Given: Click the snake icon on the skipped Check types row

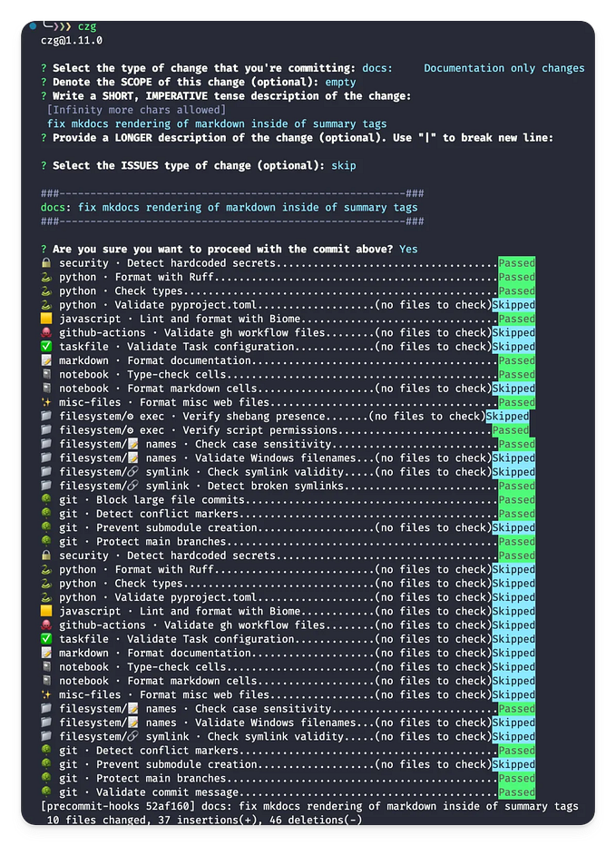Looking at the screenshot, I should (46, 584).
